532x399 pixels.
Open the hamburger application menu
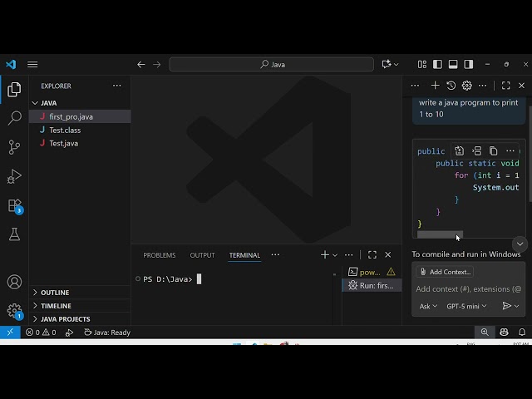pos(32,65)
